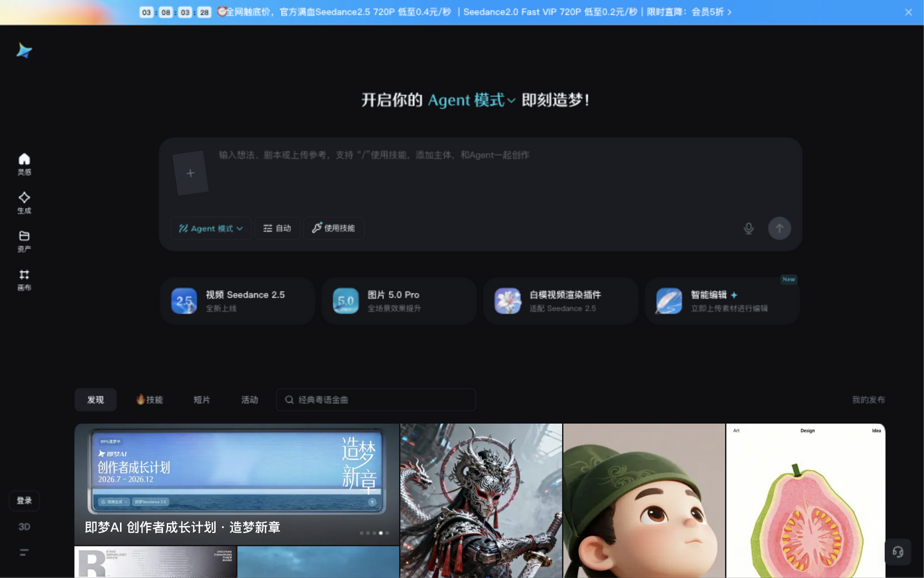Click the microphone voice input icon
This screenshot has width=924, height=578.
click(x=748, y=228)
